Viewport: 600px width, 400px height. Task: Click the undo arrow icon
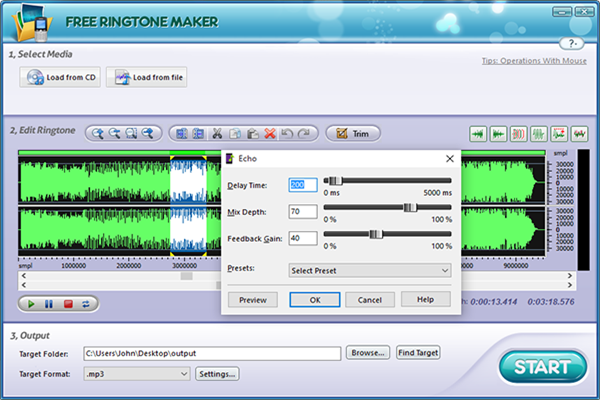(x=288, y=133)
